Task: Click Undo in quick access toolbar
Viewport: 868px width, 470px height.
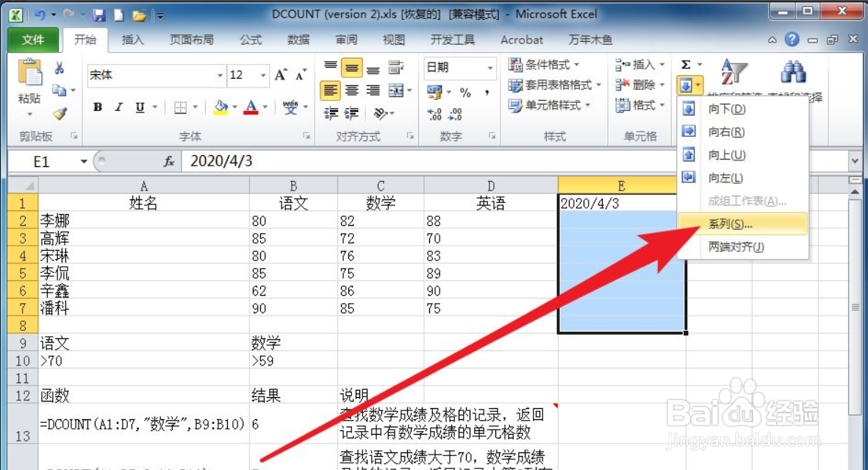Action: pos(39,15)
